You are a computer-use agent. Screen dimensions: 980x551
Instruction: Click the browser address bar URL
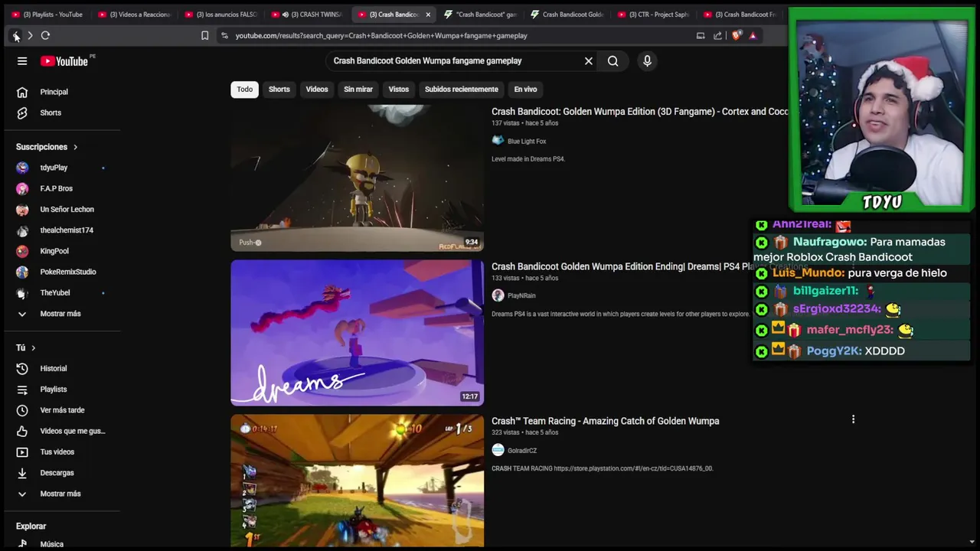click(381, 36)
